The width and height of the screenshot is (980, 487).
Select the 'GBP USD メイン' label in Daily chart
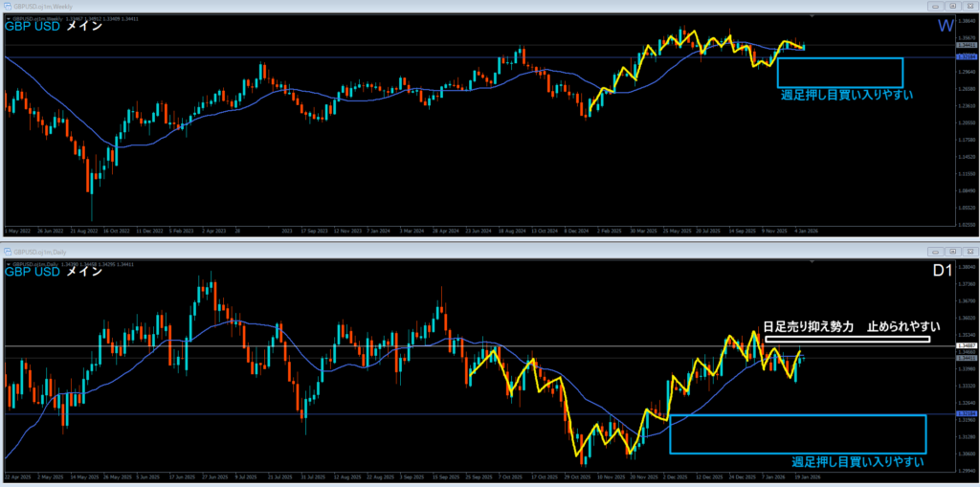(54, 272)
